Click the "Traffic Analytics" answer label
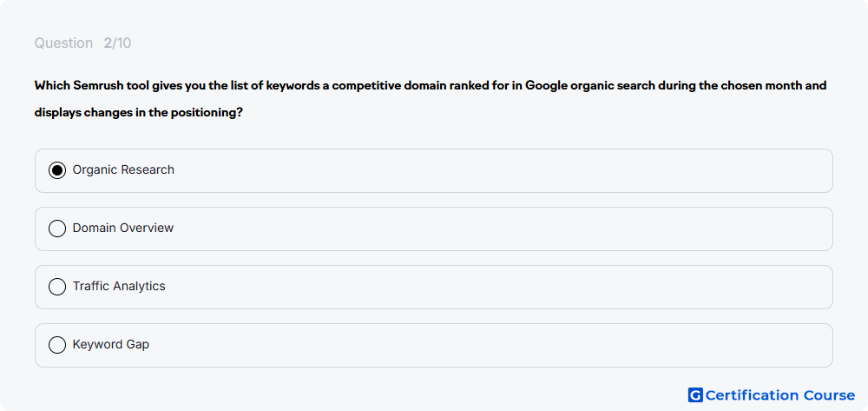 coord(119,286)
